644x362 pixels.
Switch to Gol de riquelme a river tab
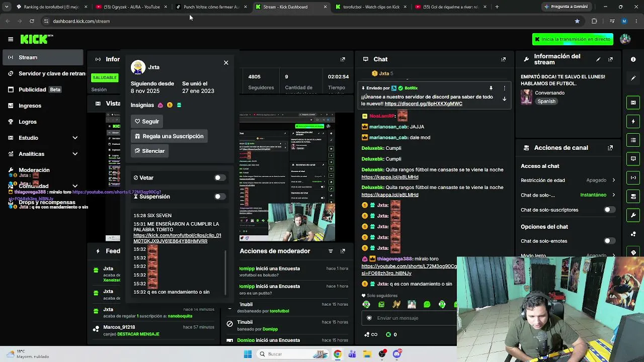pos(450,7)
